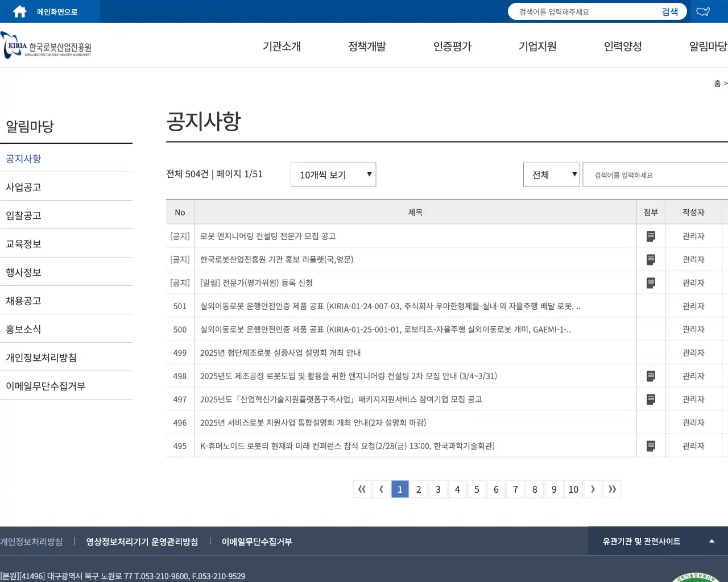728x582 pixels.
Task: Click the previous-page arrow icon
Action: pos(381,489)
